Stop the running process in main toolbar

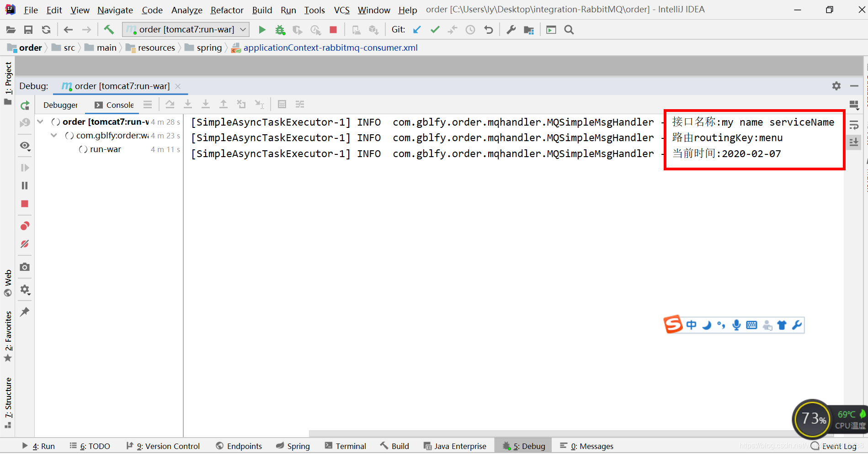tap(333, 30)
